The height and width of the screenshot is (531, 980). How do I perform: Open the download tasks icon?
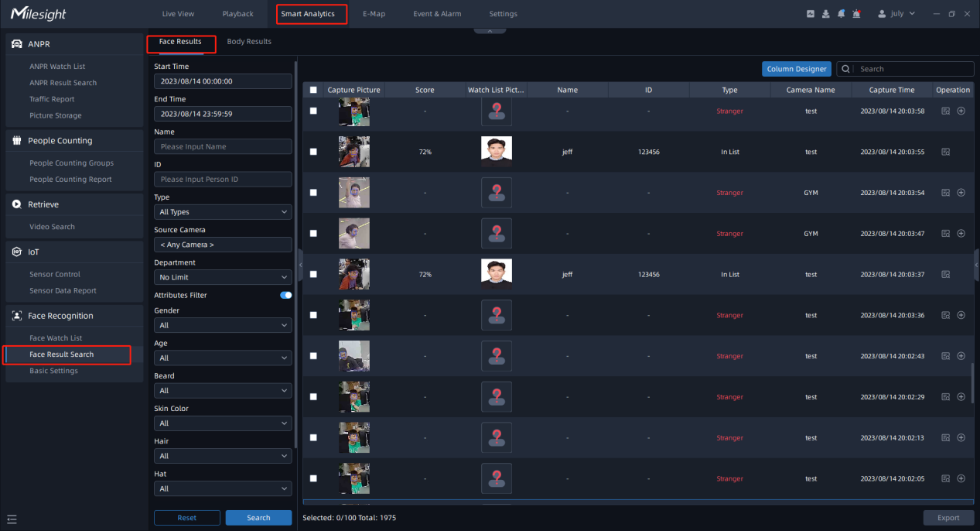tap(826, 14)
